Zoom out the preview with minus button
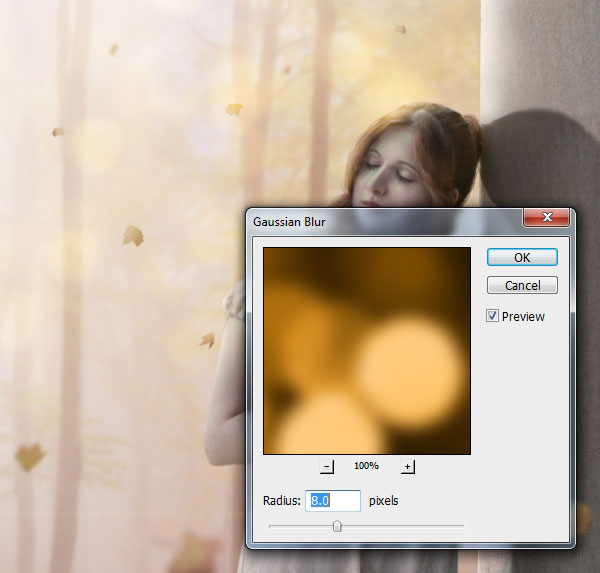This screenshot has width=600, height=573. pyautogui.click(x=326, y=466)
